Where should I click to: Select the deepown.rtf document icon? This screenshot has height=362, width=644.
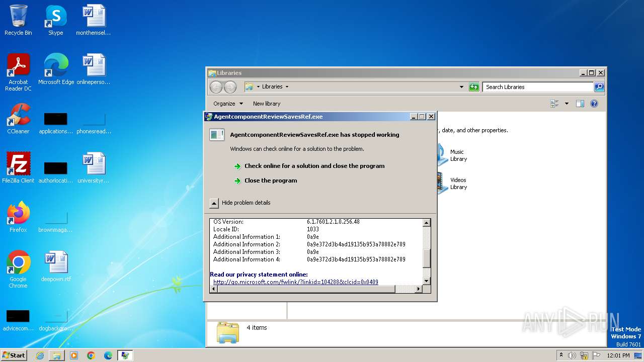point(56,266)
